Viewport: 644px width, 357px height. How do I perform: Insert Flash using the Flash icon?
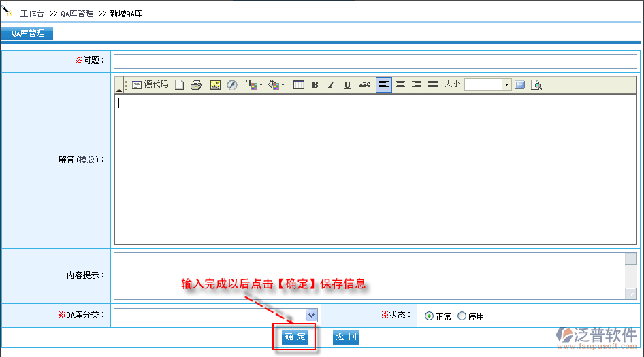coord(232,85)
